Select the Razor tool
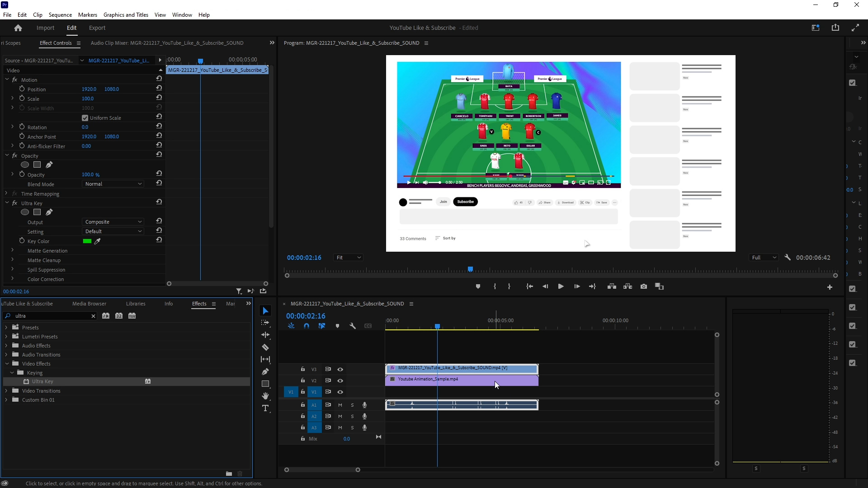Screen dimensions: 868x488 click(x=266, y=347)
